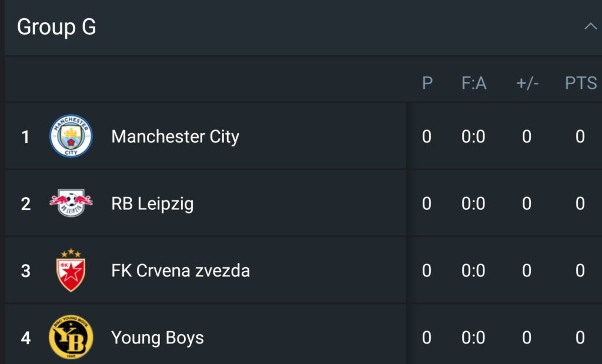Click FK Crvena zvezda's goal difference value
The width and height of the screenshot is (602, 364).
527,271
